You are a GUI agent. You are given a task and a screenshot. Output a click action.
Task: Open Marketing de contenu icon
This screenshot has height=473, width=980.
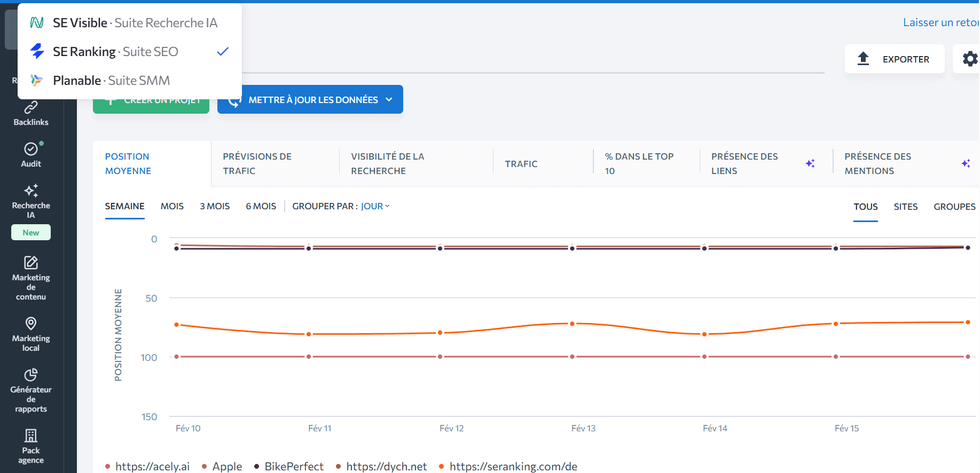[x=31, y=263]
